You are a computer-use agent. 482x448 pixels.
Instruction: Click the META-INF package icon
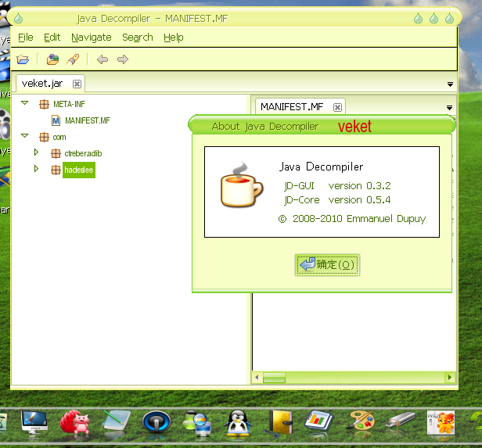[x=44, y=105]
